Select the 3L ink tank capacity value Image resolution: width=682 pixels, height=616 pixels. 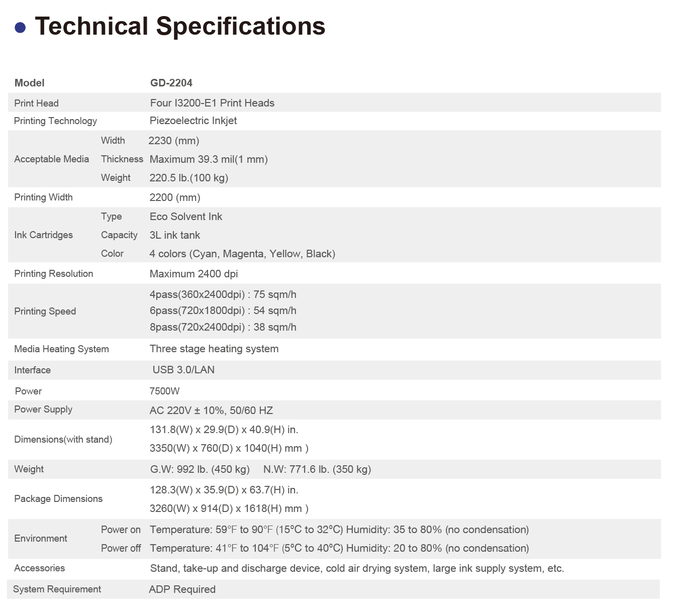(x=175, y=235)
